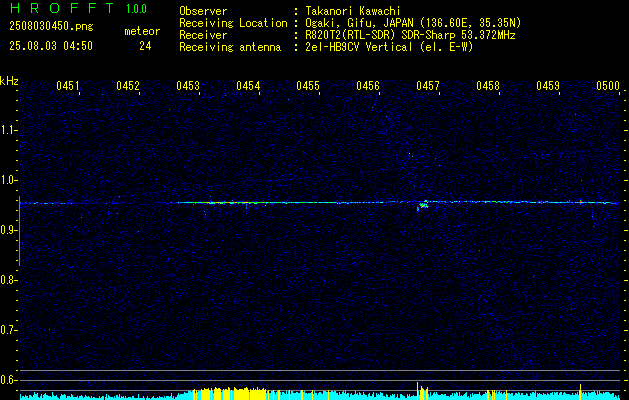Click time marker 0452
This screenshot has width=629, height=400.
click(x=128, y=86)
